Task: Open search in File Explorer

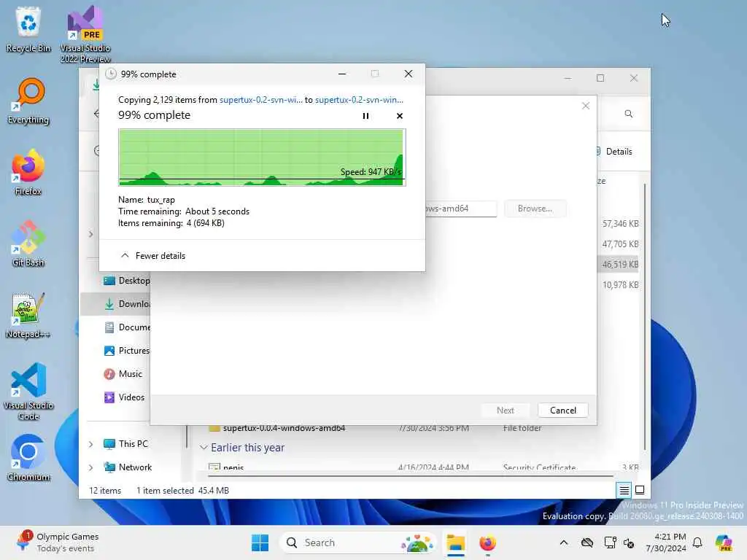Action: tap(628, 114)
